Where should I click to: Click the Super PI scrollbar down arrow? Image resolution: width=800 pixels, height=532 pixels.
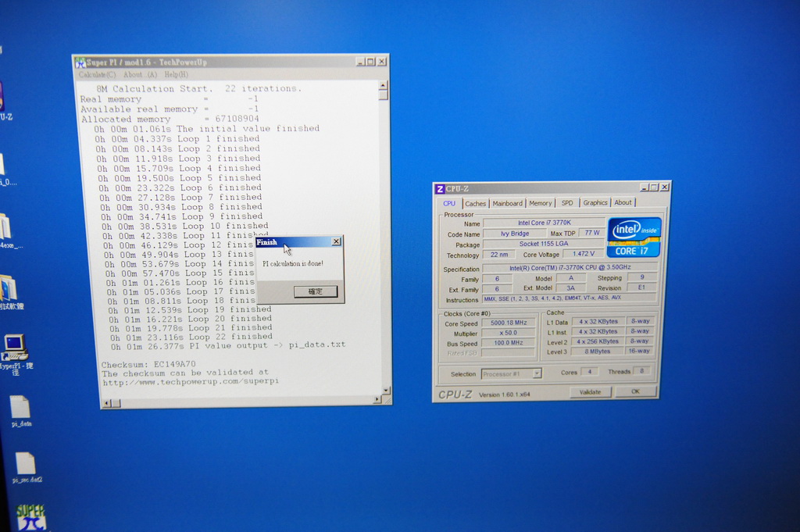pyautogui.click(x=386, y=390)
